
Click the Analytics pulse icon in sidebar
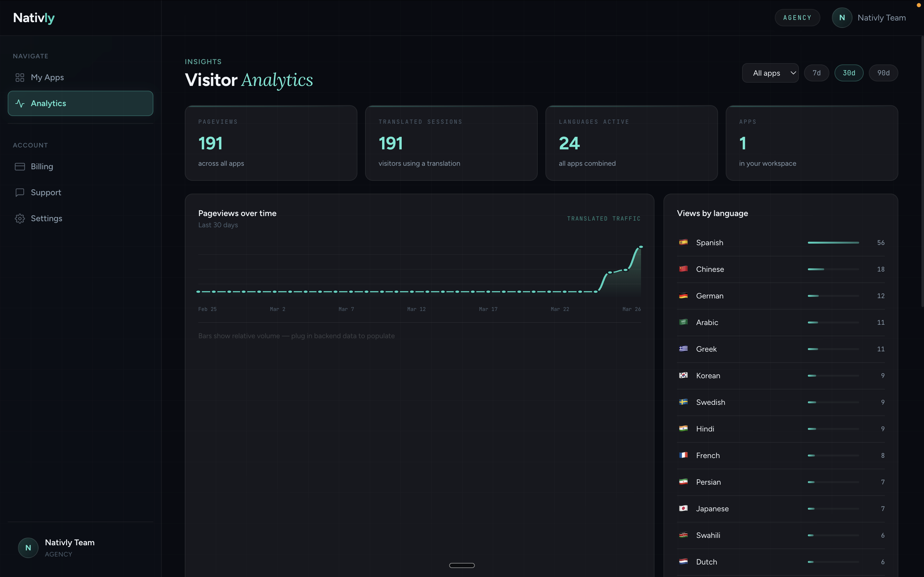click(x=20, y=104)
